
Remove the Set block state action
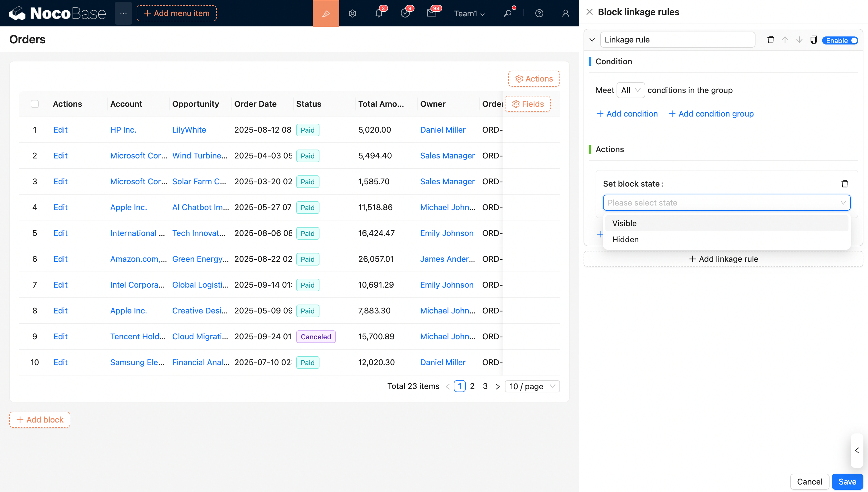click(x=844, y=184)
